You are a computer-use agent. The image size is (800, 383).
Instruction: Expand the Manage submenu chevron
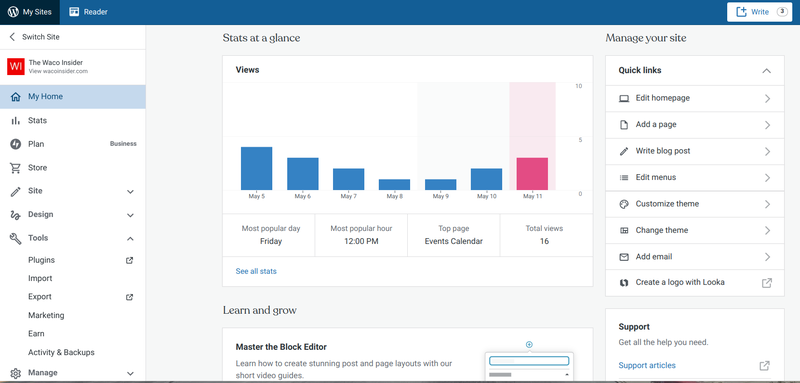point(130,373)
